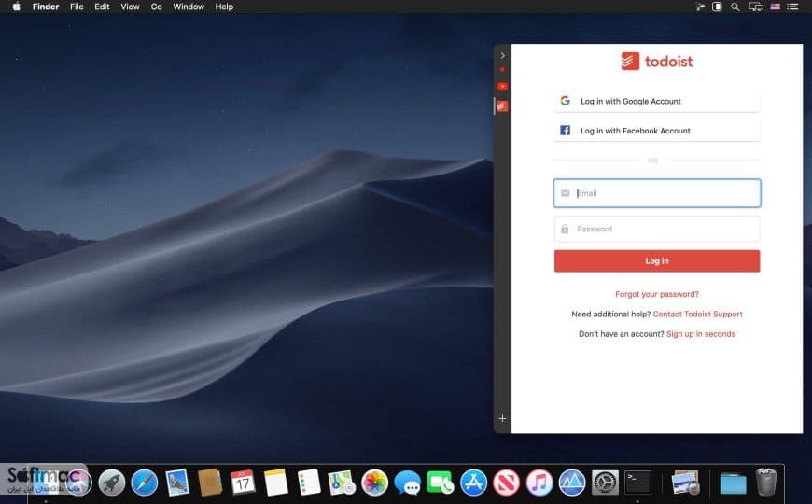Open iTunes music icon in the Dock
This screenshot has width=812, height=504.
539,483
